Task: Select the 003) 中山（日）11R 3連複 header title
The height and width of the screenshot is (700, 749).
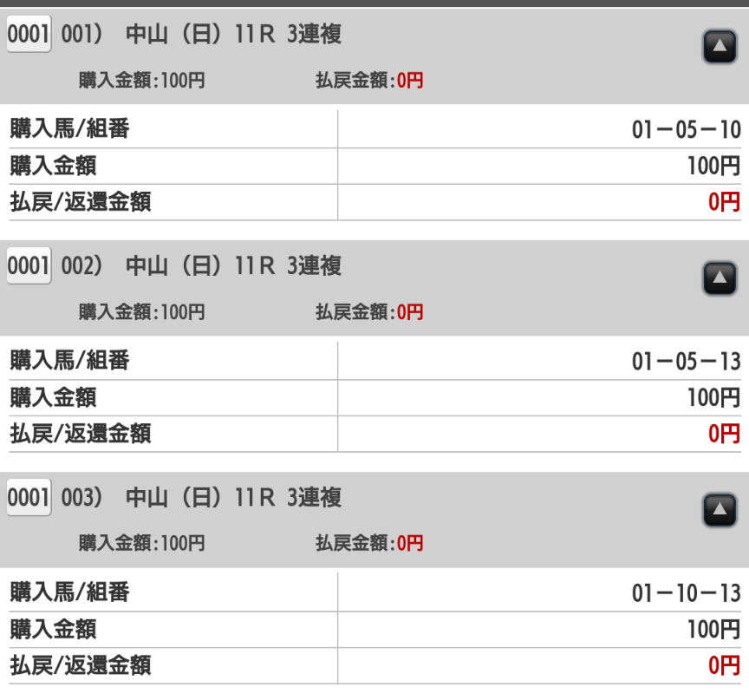Action: point(201,498)
